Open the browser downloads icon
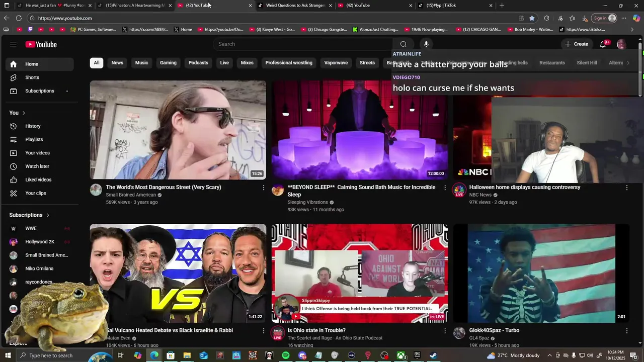The height and width of the screenshot is (362, 644). 585,18
